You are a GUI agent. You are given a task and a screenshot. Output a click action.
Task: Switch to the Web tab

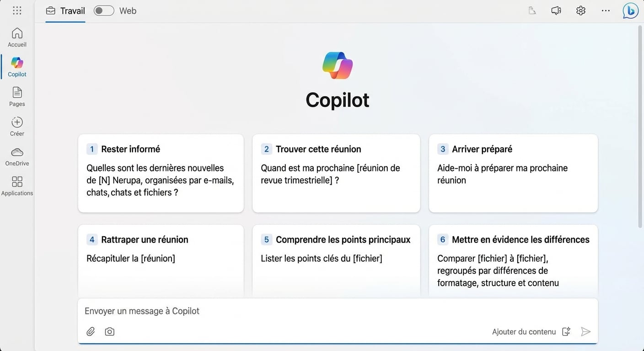tap(128, 11)
